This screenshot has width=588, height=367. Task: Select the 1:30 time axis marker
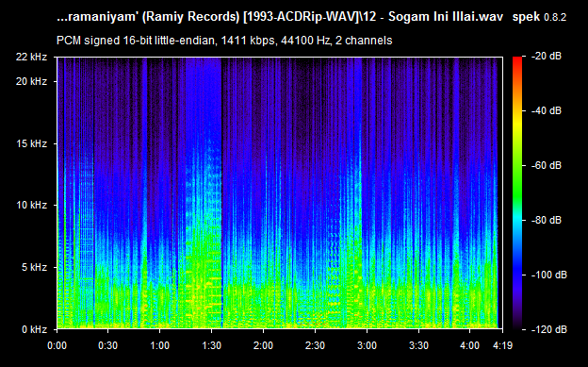coord(211,345)
